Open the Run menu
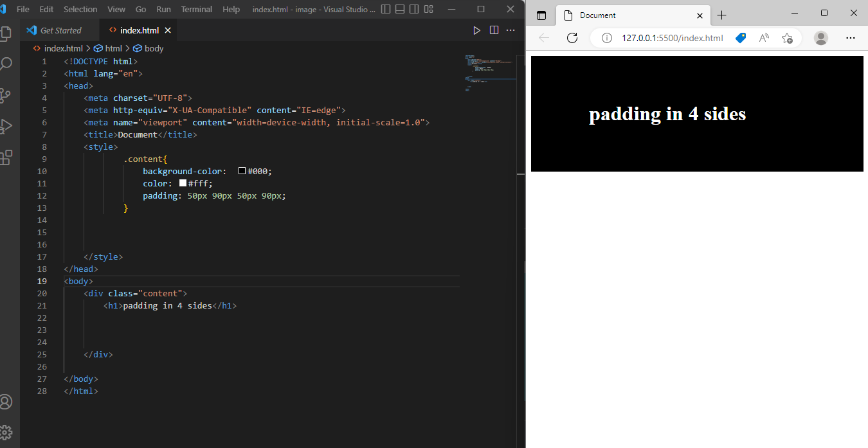This screenshot has height=448, width=868. (163, 9)
